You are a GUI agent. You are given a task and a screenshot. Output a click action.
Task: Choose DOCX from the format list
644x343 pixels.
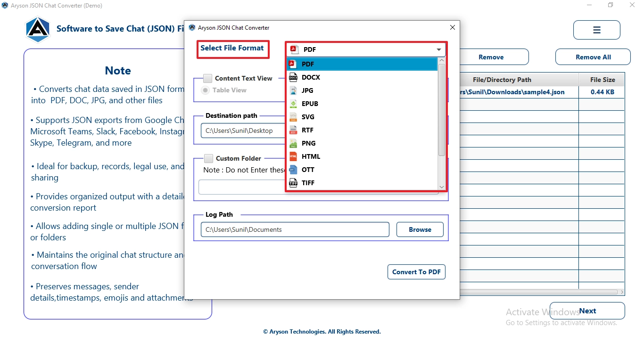(x=362, y=77)
